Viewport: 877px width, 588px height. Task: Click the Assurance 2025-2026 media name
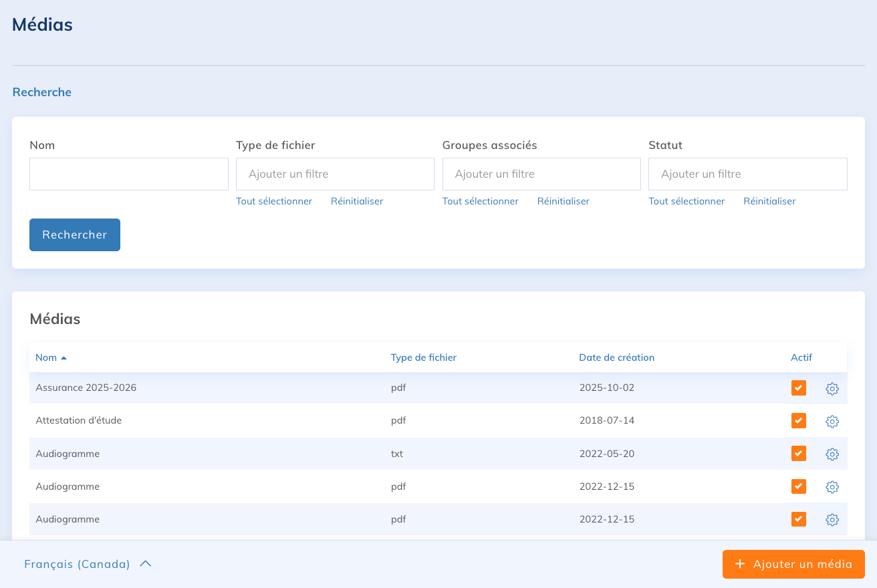point(86,388)
